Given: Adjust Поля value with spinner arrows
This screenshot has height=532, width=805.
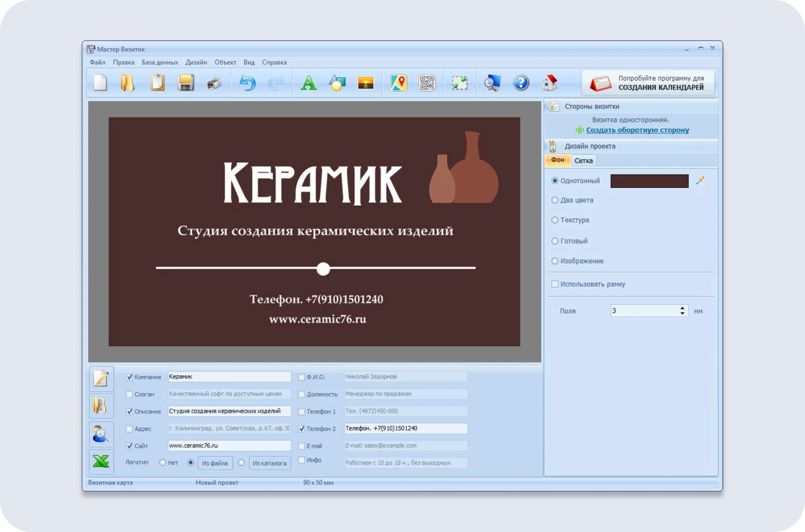Looking at the screenshot, I should click(682, 311).
